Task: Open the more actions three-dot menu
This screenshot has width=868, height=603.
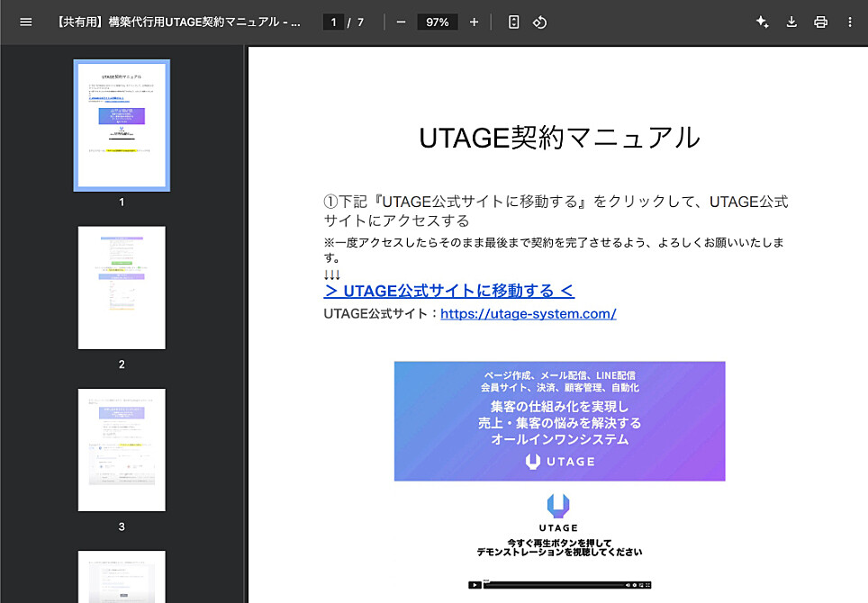Action: [x=850, y=22]
